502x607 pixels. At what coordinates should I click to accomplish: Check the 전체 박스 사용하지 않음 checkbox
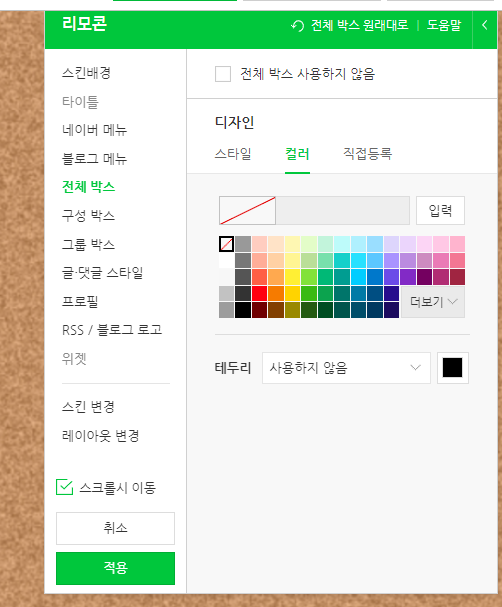pyautogui.click(x=223, y=74)
